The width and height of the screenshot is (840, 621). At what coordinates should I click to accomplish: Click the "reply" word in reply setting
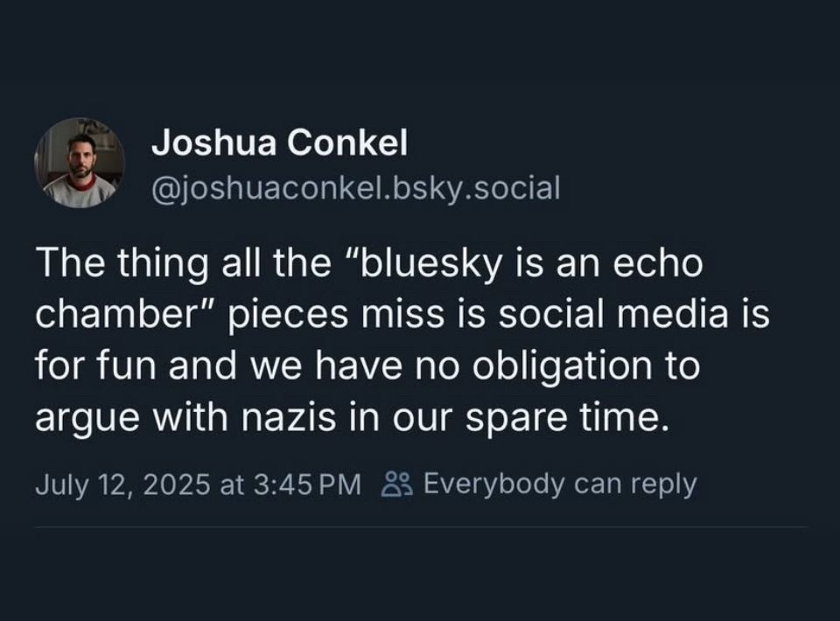click(664, 485)
